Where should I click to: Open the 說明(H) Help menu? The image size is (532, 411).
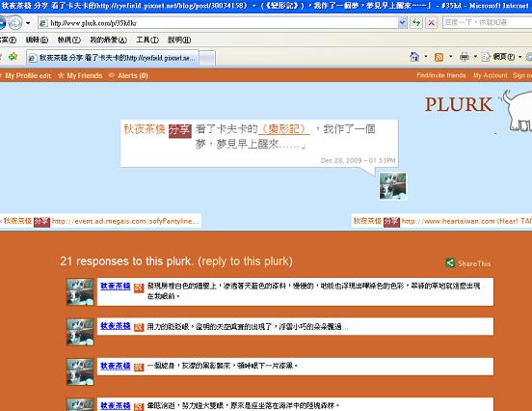[179, 40]
